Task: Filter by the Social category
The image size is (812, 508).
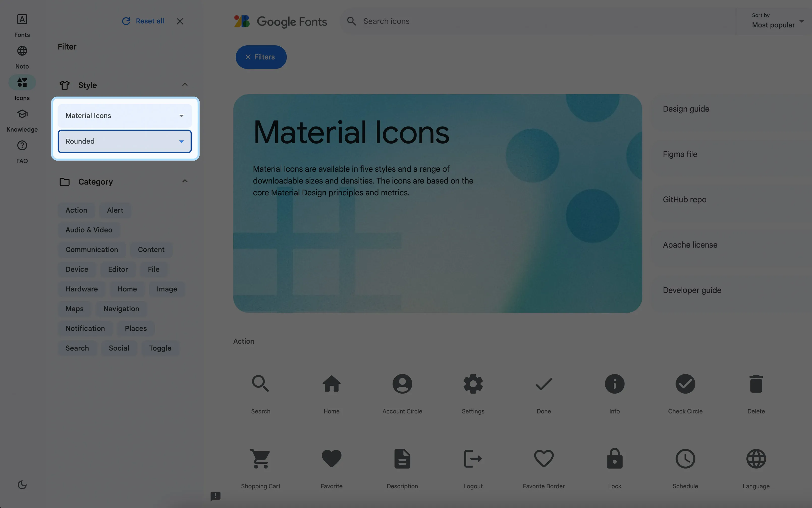Action: [x=119, y=348]
